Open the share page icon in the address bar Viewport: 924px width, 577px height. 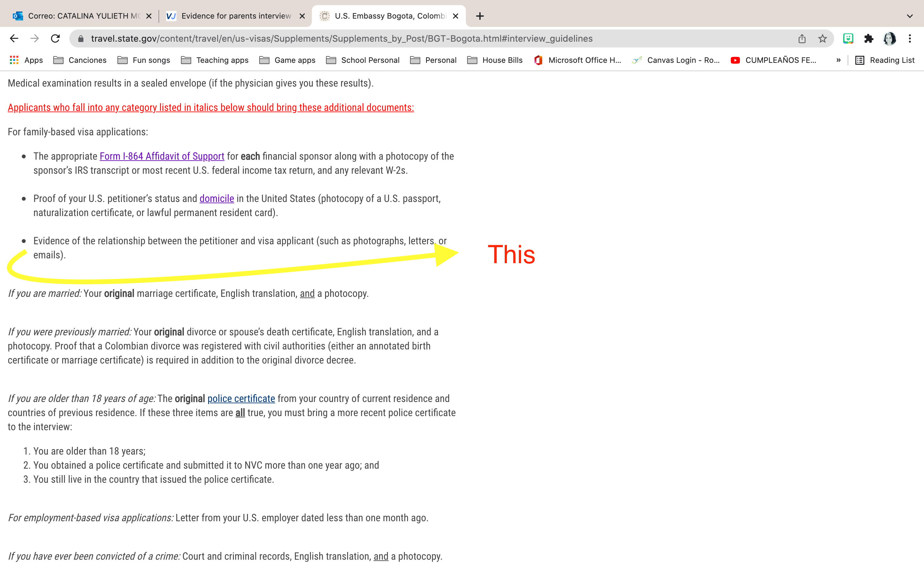click(802, 38)
